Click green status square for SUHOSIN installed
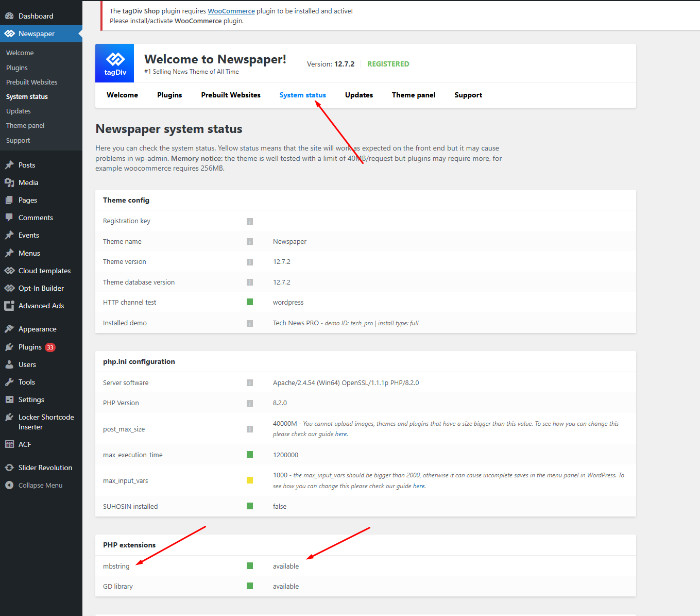This screenshot has width=700, height=616. coord(250,506)
